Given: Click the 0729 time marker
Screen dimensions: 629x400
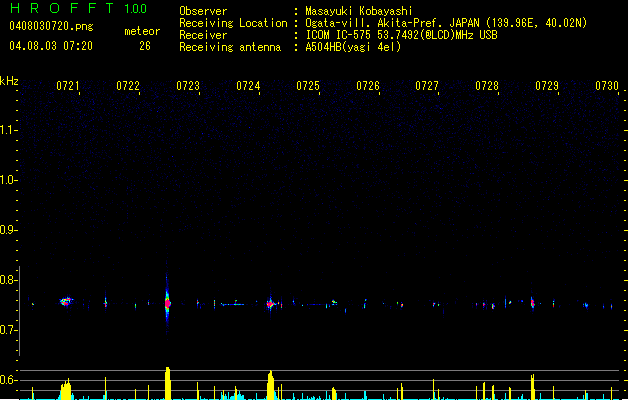Looking at the screenshot, I should [x=547, y=86].
